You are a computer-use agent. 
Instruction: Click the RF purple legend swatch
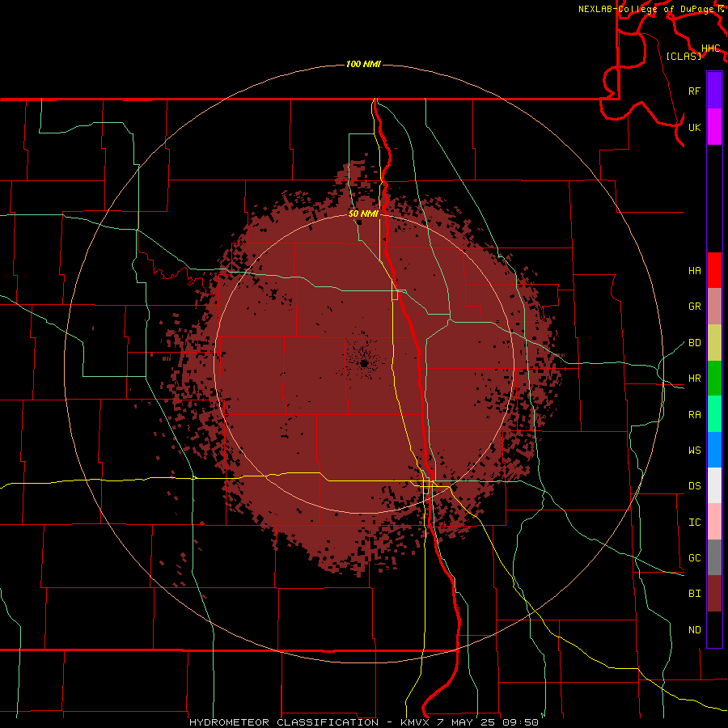[x=714, y=91]
